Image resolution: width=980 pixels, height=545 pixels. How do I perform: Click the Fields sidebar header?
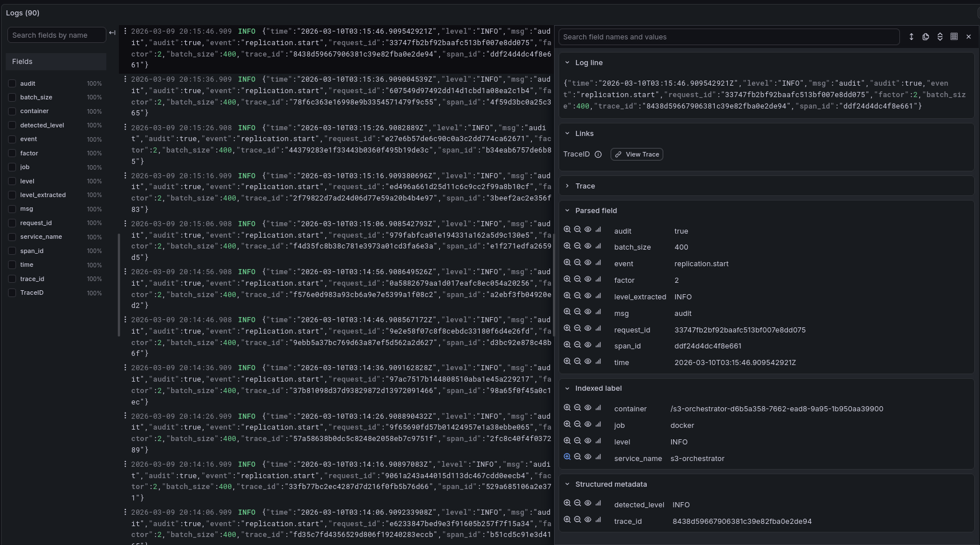57,62
